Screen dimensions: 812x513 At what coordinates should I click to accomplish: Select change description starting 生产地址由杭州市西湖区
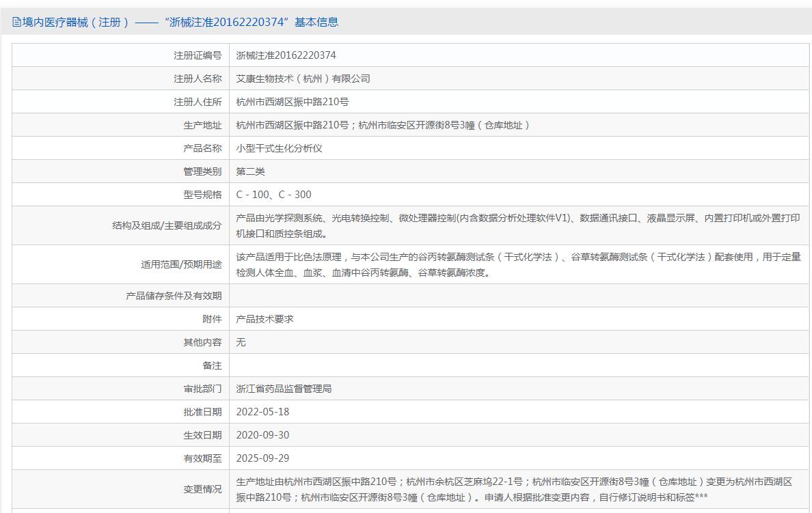click(x=514, y=489)
